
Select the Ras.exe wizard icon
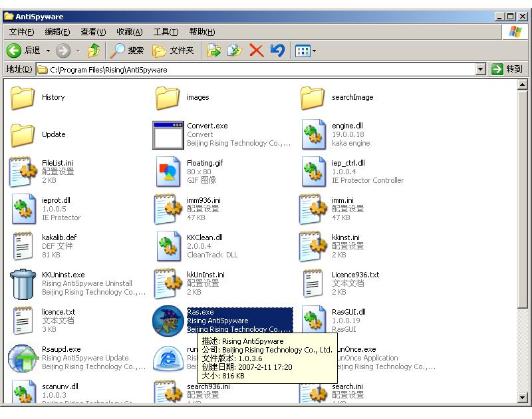(x=168, y=321)
